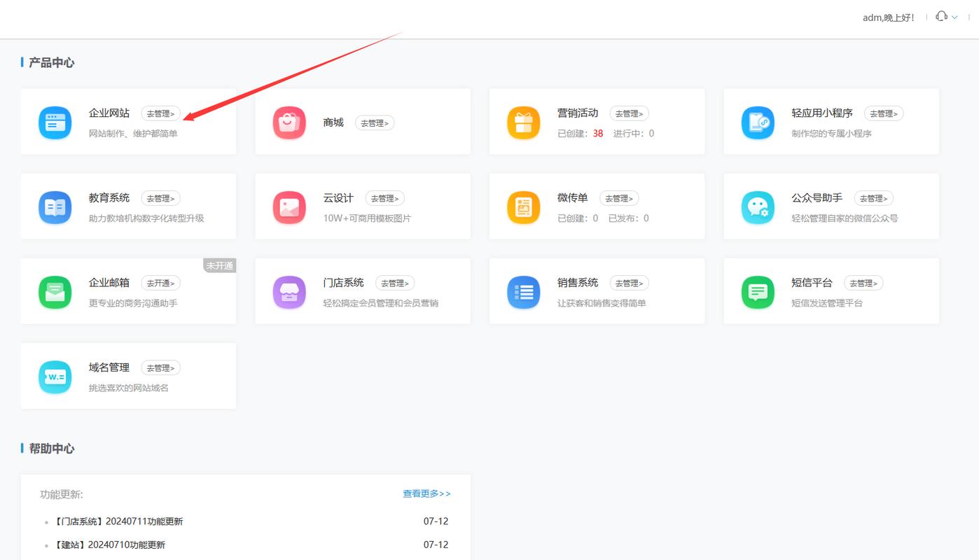
Task: Click the 域名管理 title text
Action: tap(109, 367)
